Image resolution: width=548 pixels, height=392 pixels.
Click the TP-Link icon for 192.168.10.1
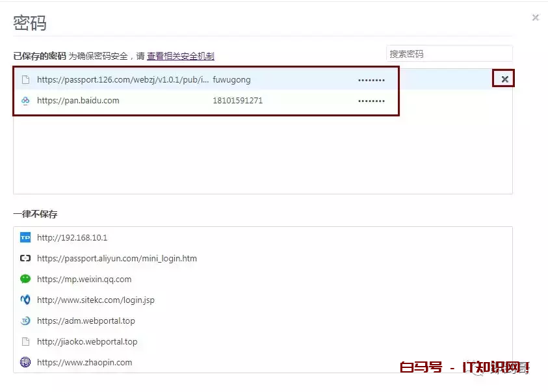pos(25,238)
